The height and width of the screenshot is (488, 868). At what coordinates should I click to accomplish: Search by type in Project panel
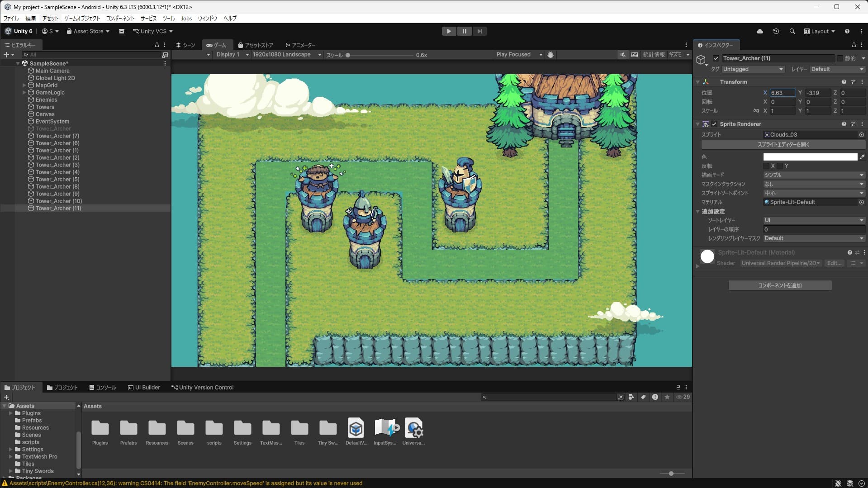click(x=631, y=397)
